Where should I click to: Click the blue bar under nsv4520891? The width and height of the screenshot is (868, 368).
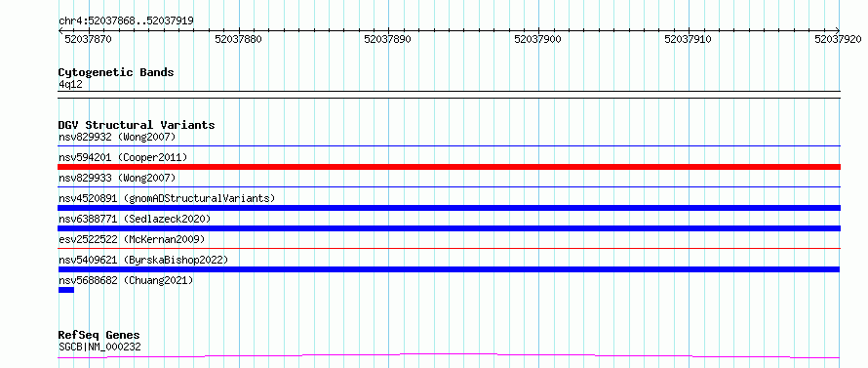coord(449,208)
